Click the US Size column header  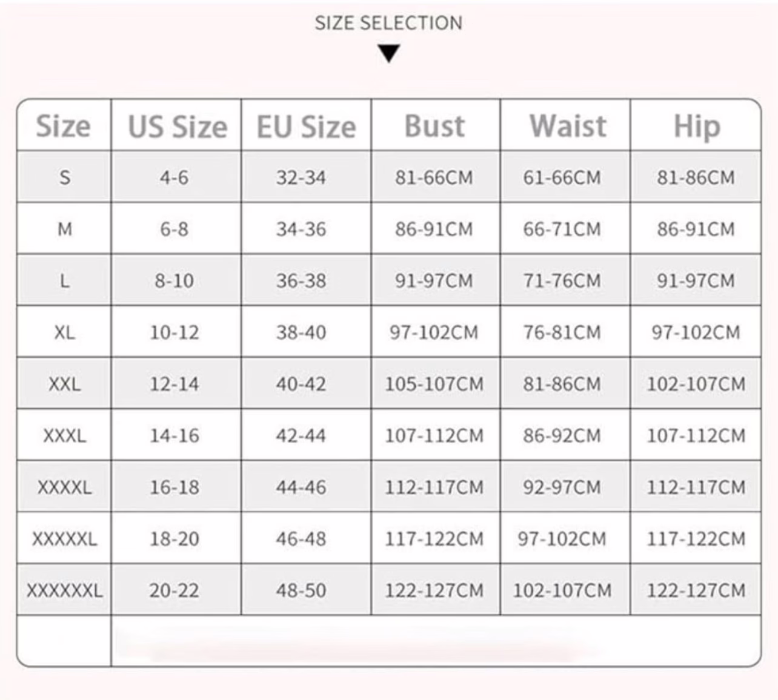pos(177,127)
